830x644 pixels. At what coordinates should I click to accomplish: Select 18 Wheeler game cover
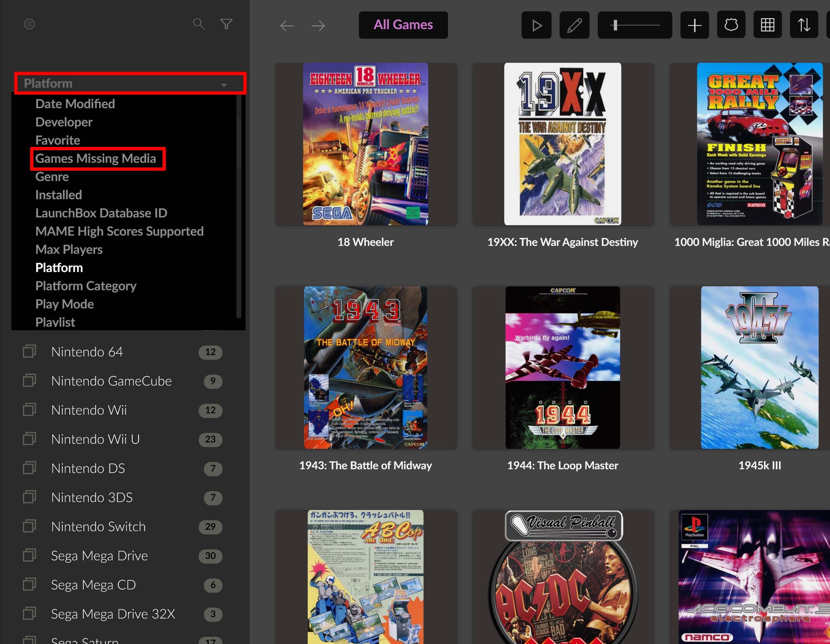tap(366, 144)
